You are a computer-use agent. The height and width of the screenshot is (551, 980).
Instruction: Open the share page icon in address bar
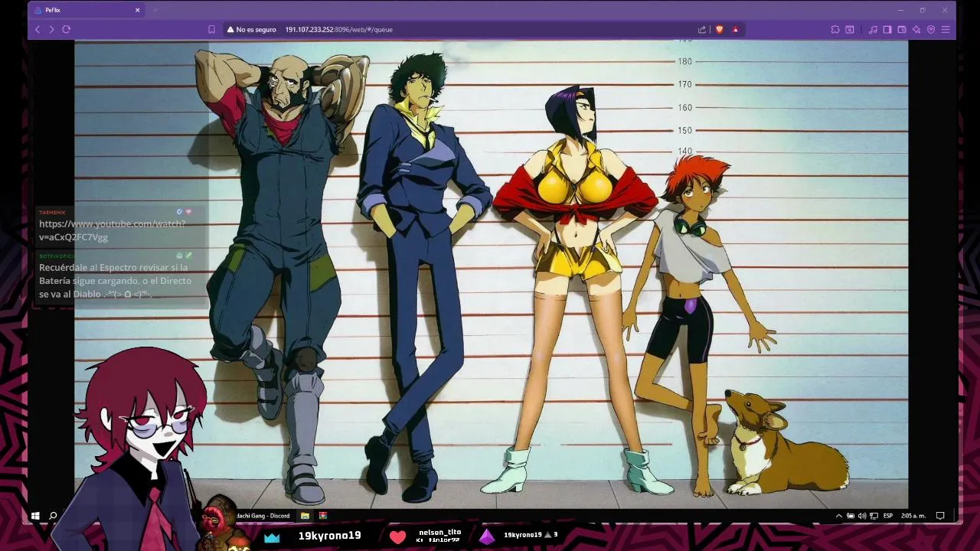click(x=702, y=29)
